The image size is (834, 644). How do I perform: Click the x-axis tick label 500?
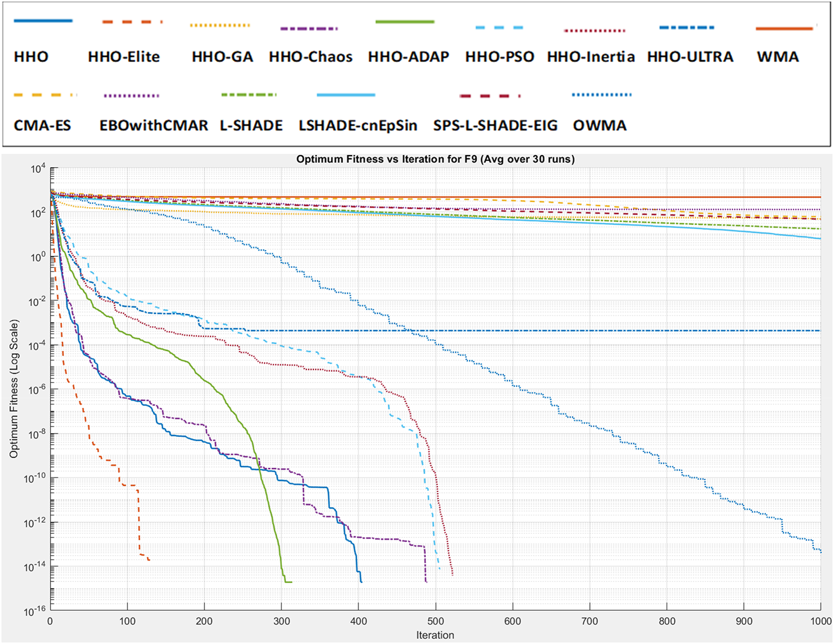click(x=435, y=621)
